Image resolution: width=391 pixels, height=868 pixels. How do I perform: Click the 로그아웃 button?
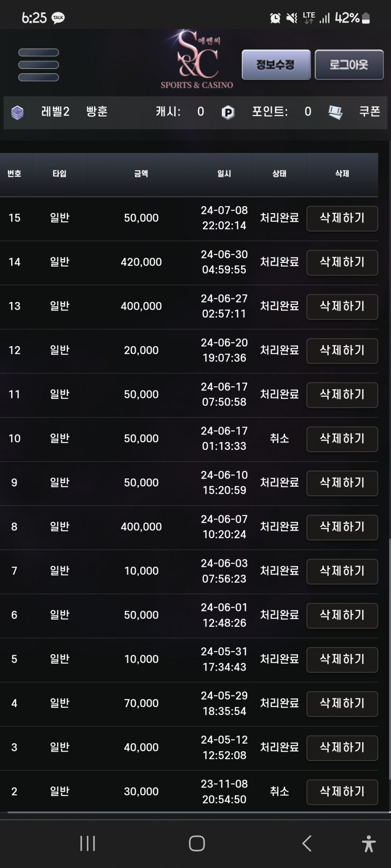tap(349, 65)
